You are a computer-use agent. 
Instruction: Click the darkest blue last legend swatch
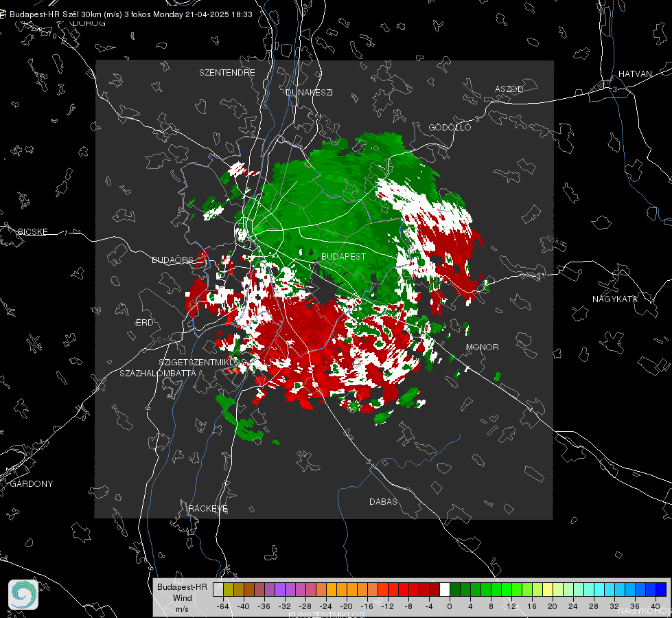tap(662, 589)
